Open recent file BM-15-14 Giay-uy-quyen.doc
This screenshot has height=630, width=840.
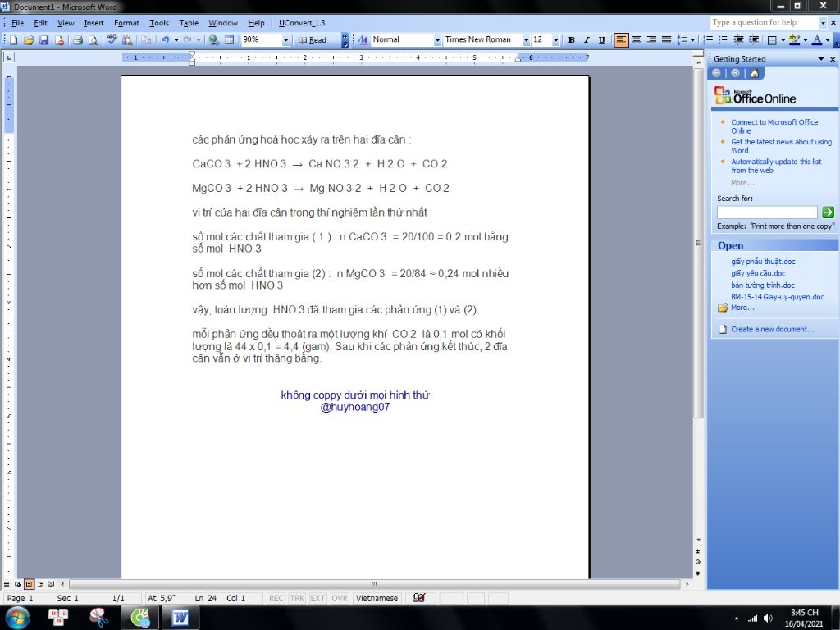point(778,297)
